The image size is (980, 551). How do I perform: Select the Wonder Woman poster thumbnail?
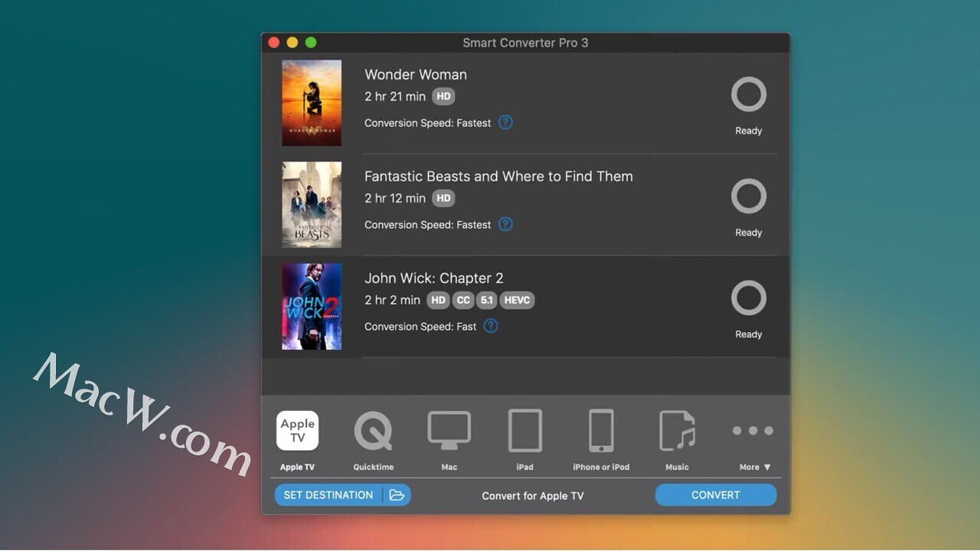(312, 103)
